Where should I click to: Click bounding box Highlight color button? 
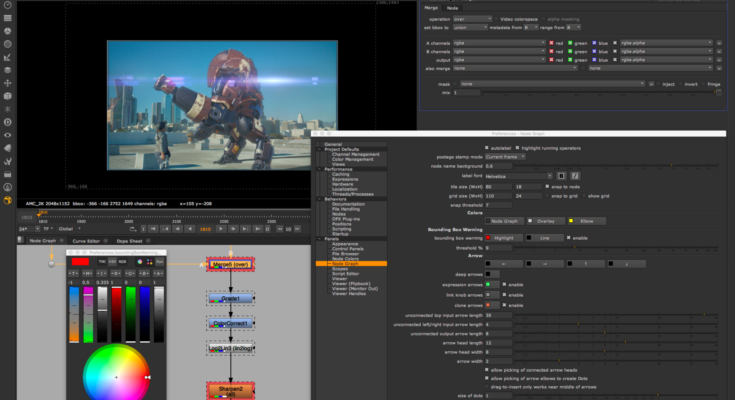(504, 238)
